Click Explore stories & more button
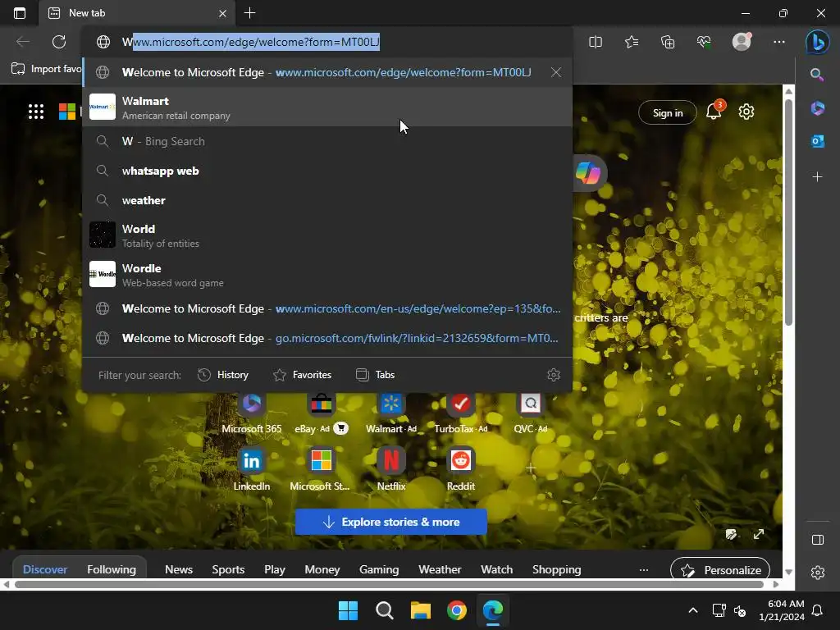Viewport: 840px width, 630px height. tap(390, 522)
